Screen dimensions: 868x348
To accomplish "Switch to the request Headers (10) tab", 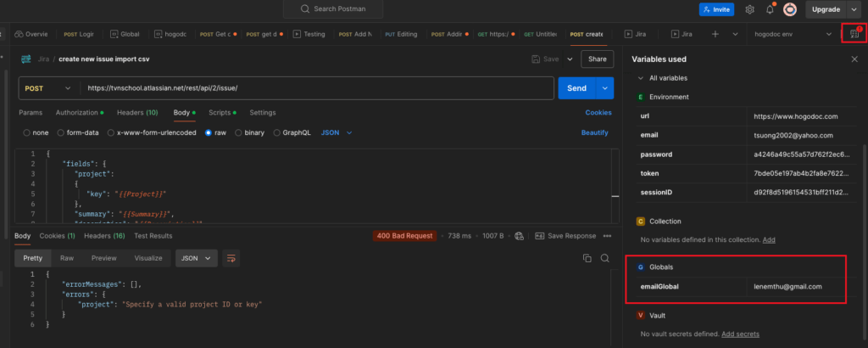I will (x=137, y=113).
